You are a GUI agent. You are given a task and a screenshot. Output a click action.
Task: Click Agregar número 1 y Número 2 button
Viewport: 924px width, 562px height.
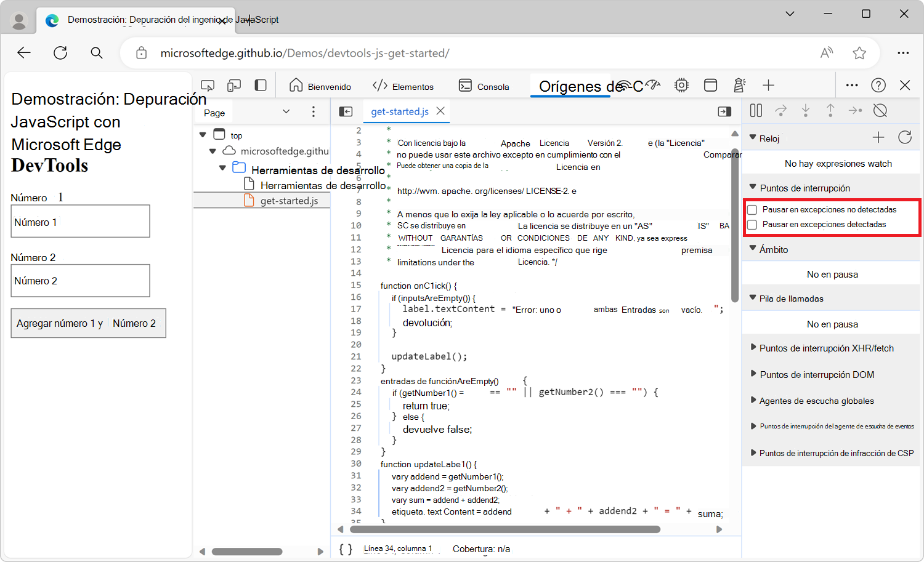point(89,323)
